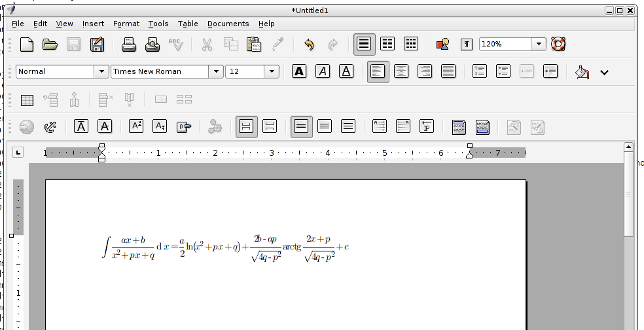
Task: Print the document using the printer icon
Action: click(129, 45)
